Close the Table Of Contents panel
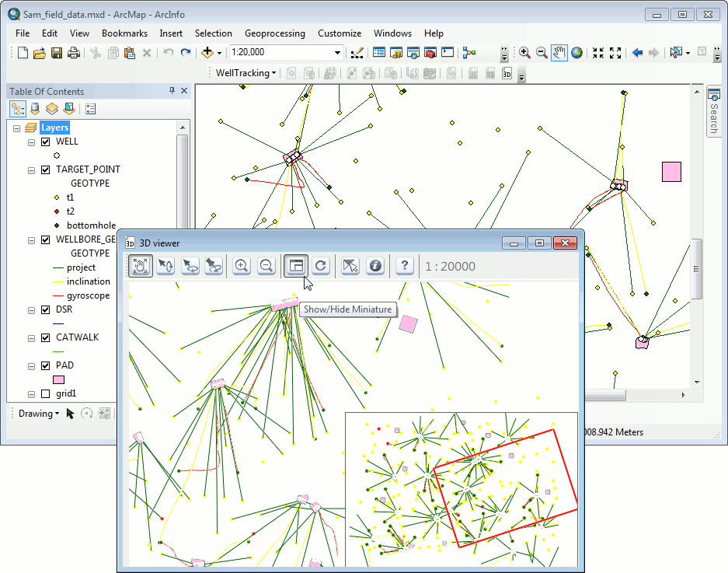Viewport: 728px width, 573px height. coord(184,91)
